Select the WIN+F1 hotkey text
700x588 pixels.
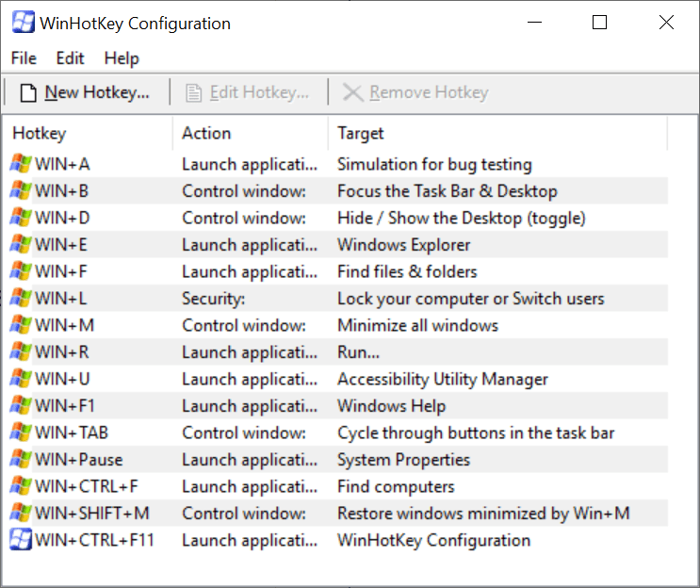click(x=65, y=406)
